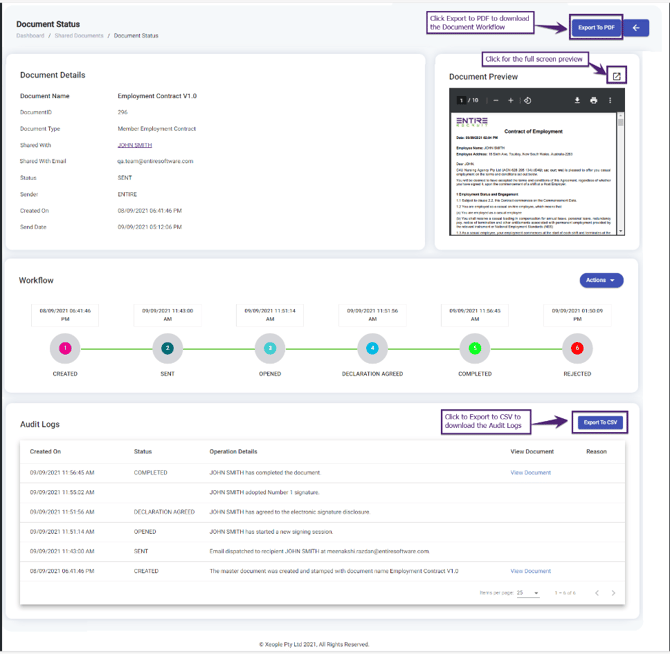Open the JOHN SMITH shared with link
Viewport: 670px width, 654px height.
(134, 145)
